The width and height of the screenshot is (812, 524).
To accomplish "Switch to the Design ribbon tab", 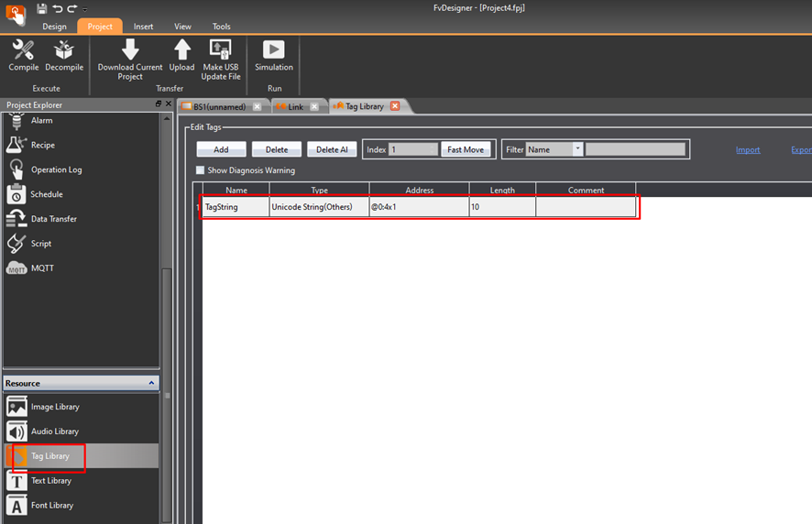I will pos(54,27).
